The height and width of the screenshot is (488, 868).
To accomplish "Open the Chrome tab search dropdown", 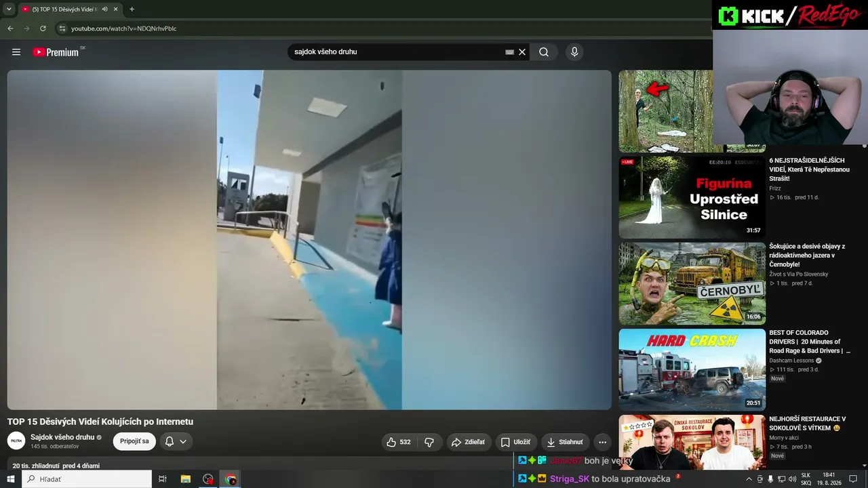I will click(9, 9).
